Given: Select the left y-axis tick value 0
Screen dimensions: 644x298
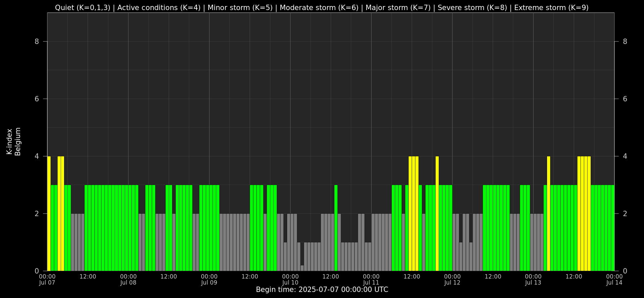Looking at the screenshot, I should 37,271.
